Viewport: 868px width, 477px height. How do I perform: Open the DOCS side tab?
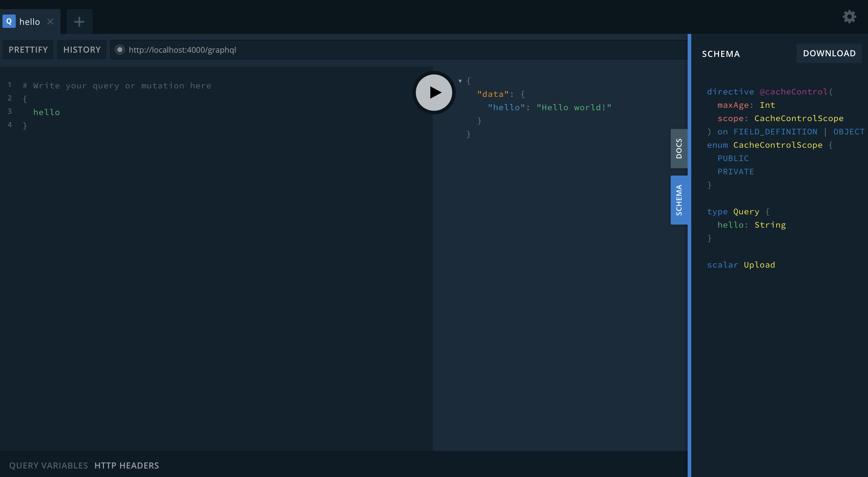point(679,149)
